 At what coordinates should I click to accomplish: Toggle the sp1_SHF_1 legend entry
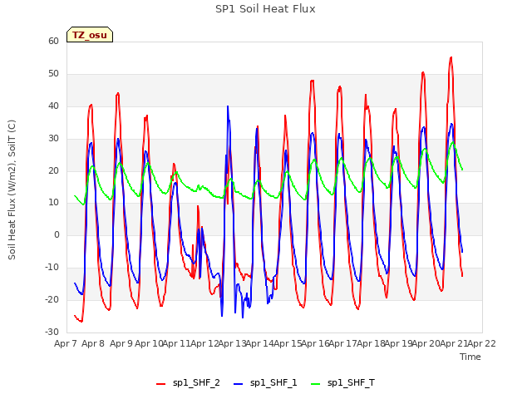[x=265, y=383]
